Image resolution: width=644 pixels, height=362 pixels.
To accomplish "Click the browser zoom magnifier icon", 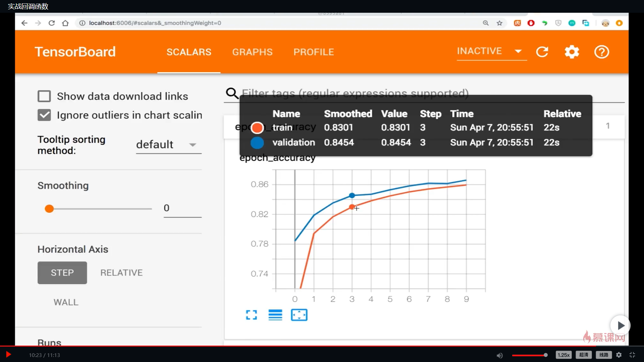I will click(486, 23).
